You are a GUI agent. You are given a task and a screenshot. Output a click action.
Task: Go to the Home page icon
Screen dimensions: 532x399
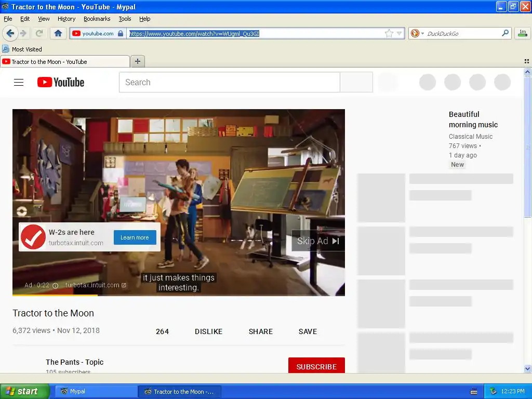pyautogui.click(x=58, y=33)
